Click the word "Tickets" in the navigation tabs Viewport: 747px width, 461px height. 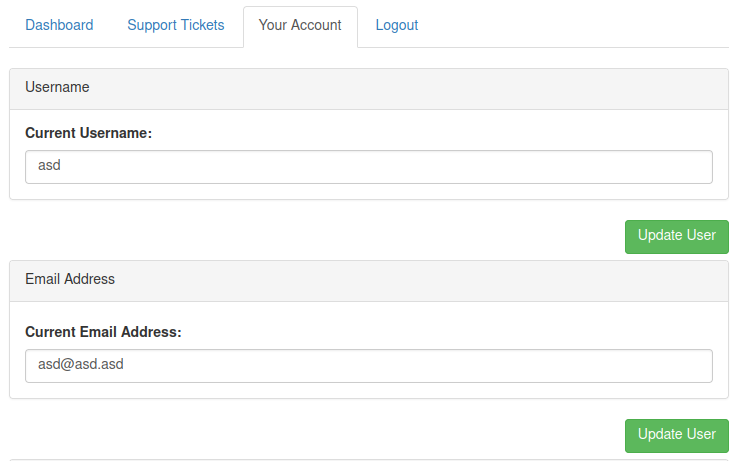[201, 26]
